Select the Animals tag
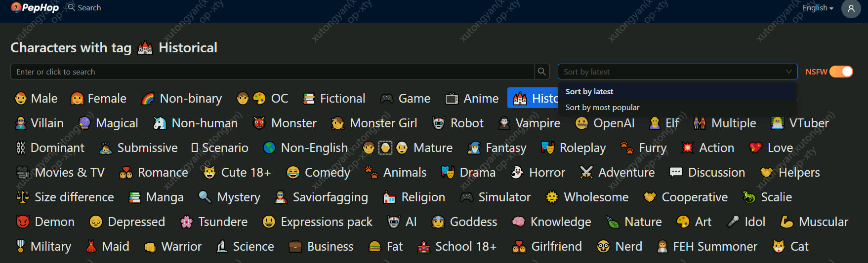 (396, 172)
